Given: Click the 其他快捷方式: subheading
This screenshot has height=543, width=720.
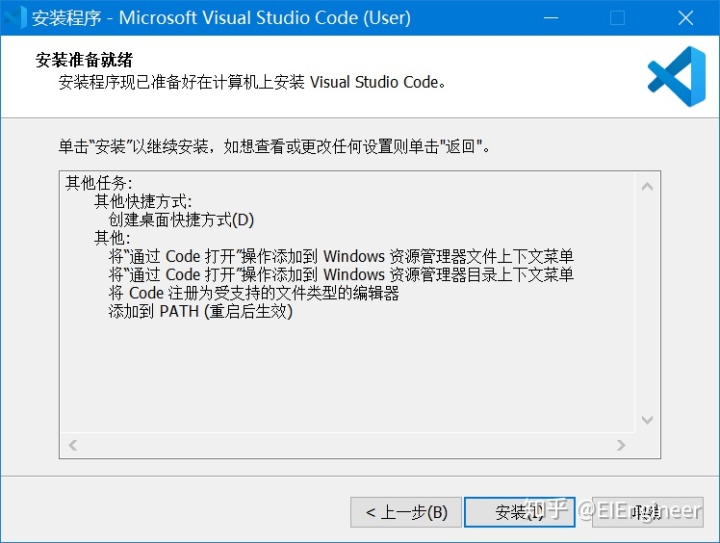Looking at the screenshot, I should pos(143,202).
